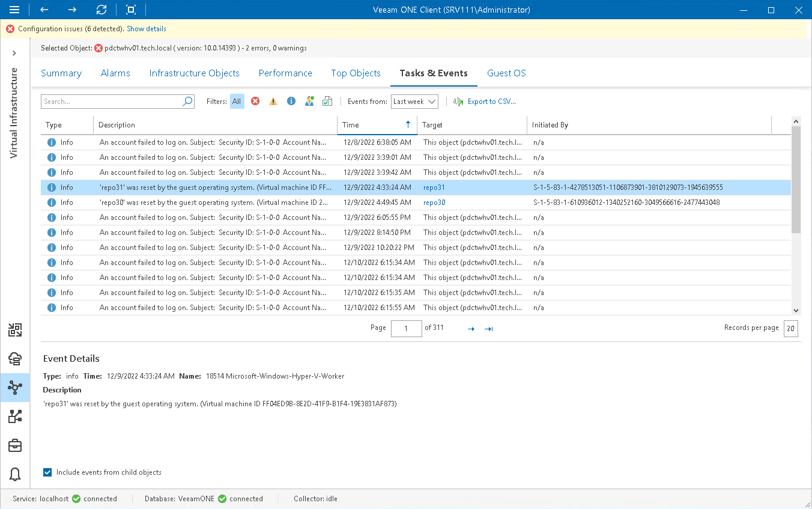Show only informational events

[x=291, y=101]
